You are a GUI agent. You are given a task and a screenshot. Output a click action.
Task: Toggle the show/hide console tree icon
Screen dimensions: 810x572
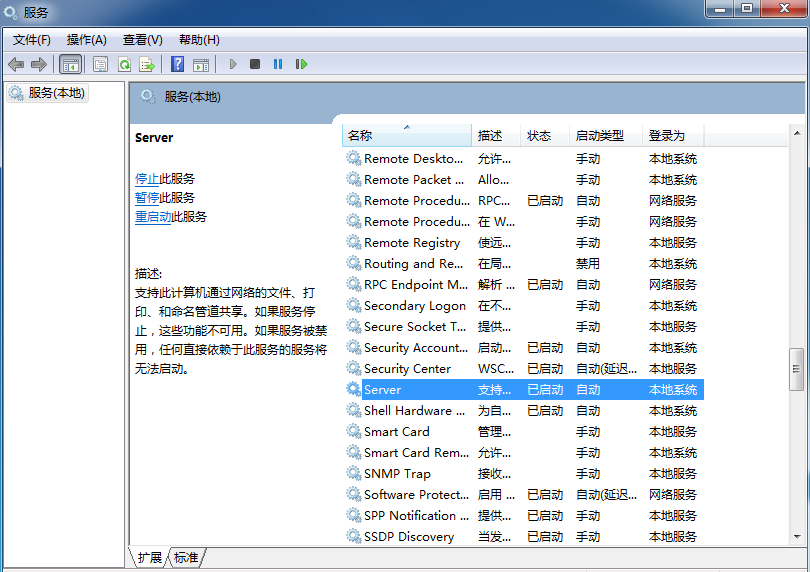70,65
